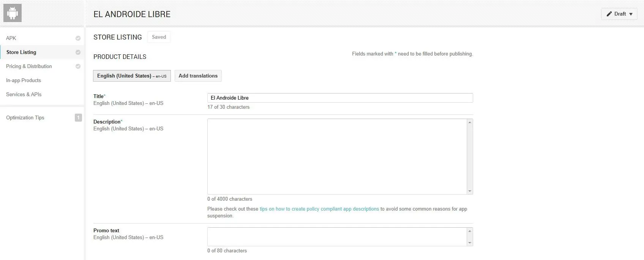Screen dimensions: 644x260
Task: Click into the Promo text field
Action: 337,237
